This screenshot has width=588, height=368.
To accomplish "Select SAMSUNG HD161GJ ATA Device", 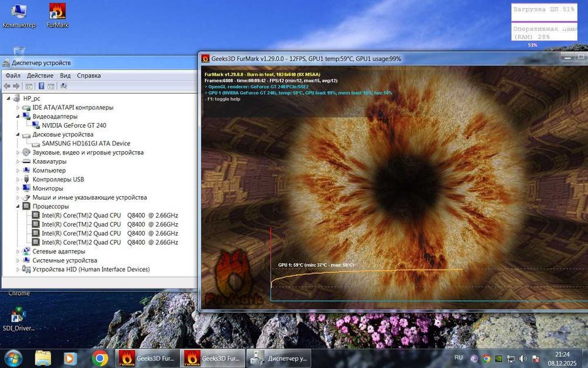I will (86, 144).
